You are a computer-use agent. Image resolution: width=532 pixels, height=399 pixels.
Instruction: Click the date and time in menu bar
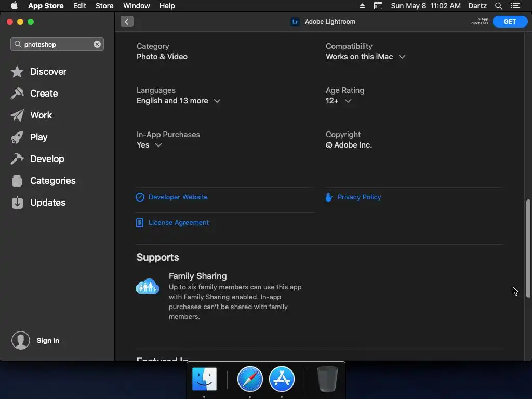coord(426,6)
